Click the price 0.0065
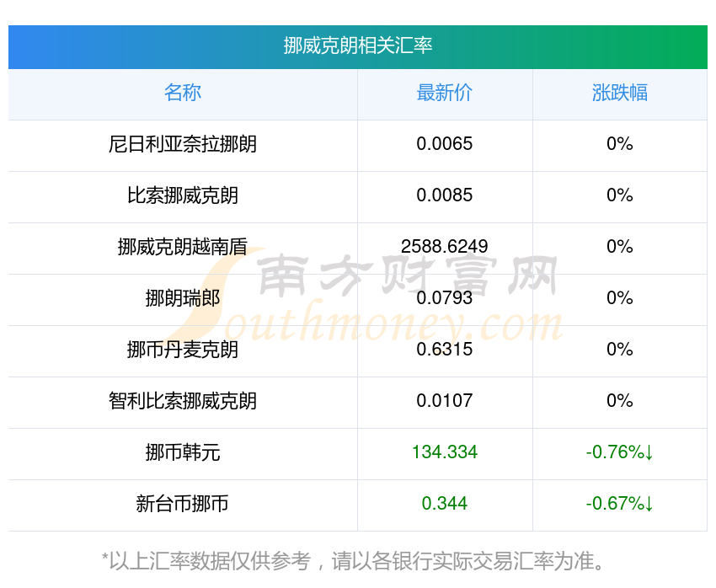716x588 pixels. tap(444, 144)
